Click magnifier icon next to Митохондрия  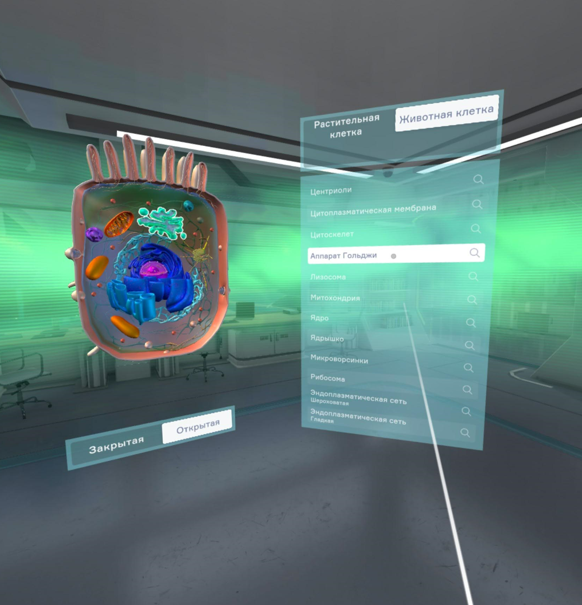click(x=472, y=300)
